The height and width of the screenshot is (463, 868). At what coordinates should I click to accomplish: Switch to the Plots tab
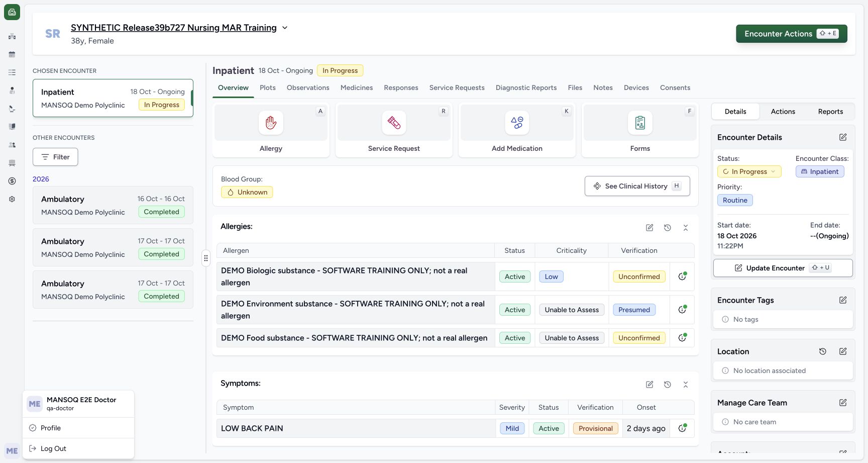tap(268, 87)
